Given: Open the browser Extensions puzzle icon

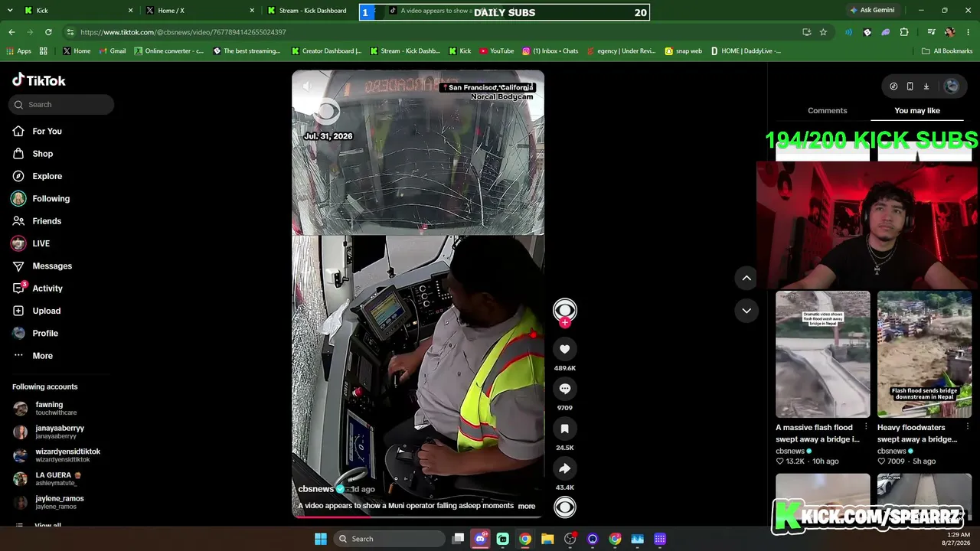Looking at the screenshot, I should 904,32.
